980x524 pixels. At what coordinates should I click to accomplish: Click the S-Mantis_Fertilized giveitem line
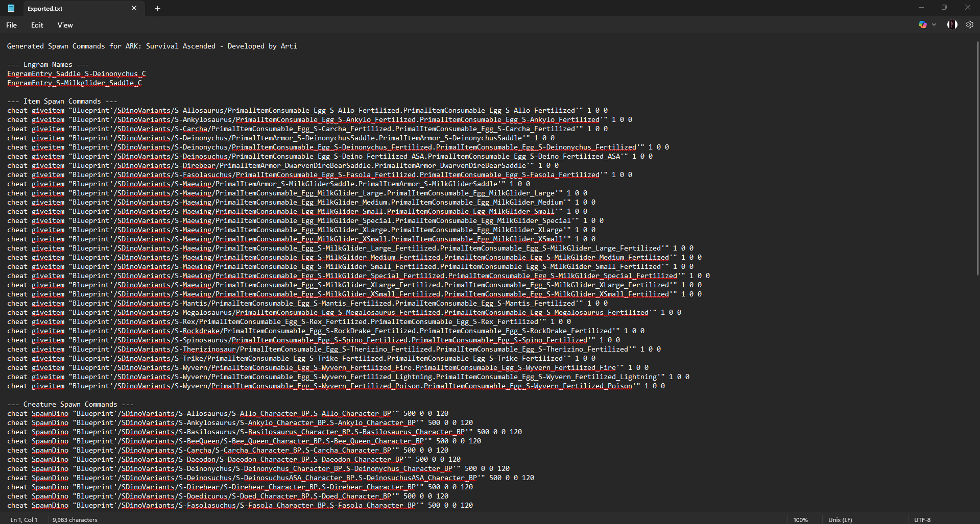point(307,303)
